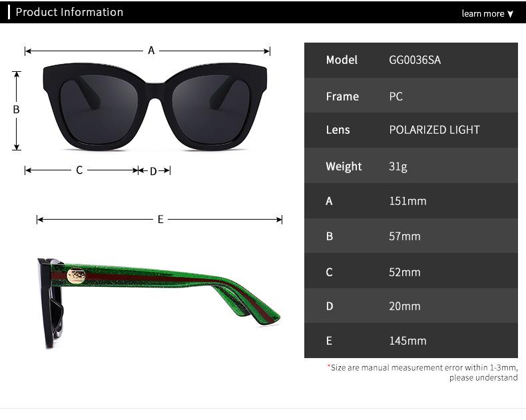Select the Lens POLARIZED LIGHT row
The width and height of the screenshot is (526, 420).
click(x=411, y=130)
